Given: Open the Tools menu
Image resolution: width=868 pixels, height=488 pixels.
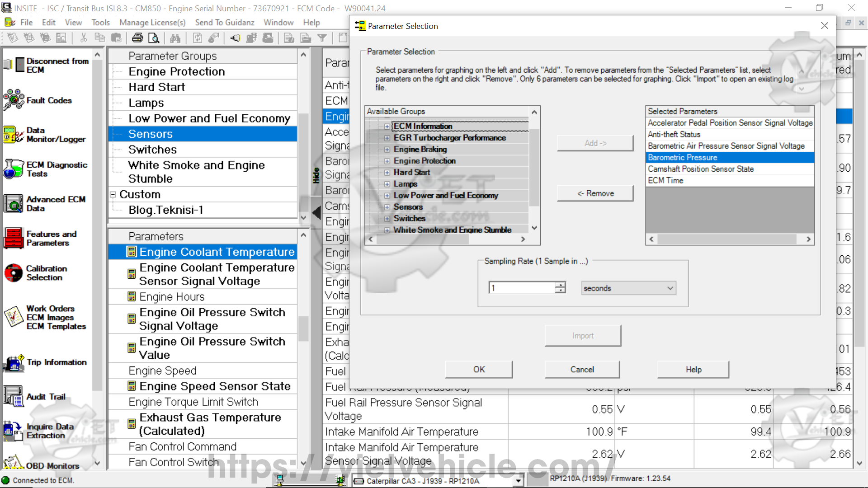Looking at the screenshot, I should (x=100, y=22).
